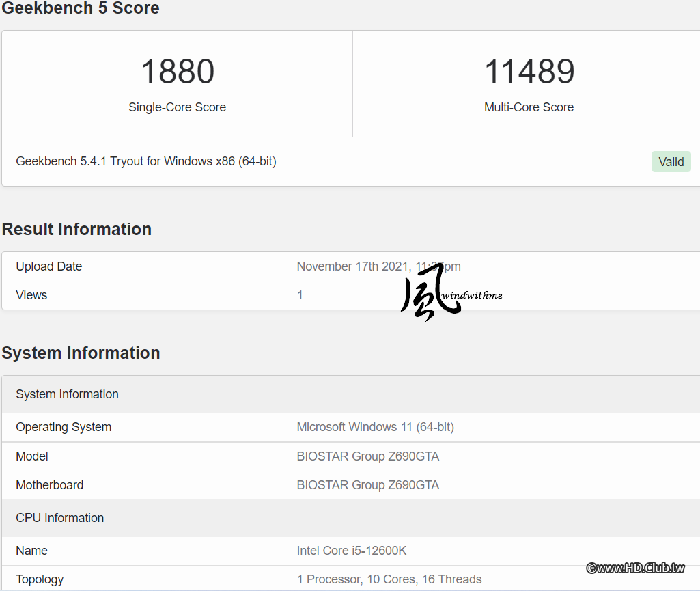Click the Result Information heading
The image size is (700, 591).
[x=76, y=229]
